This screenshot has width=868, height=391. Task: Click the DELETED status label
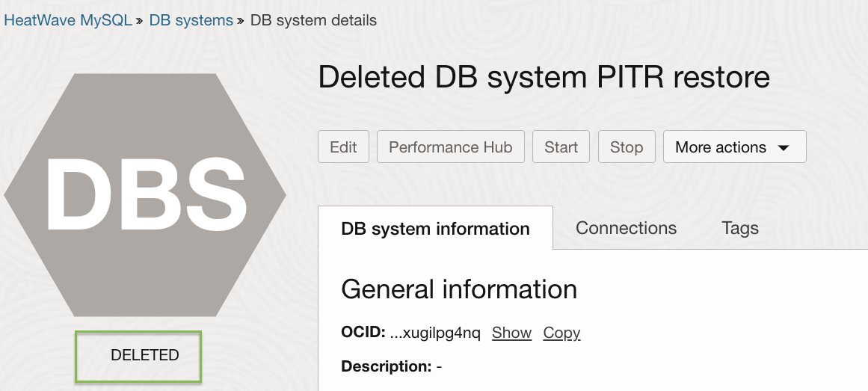(144, 355)
